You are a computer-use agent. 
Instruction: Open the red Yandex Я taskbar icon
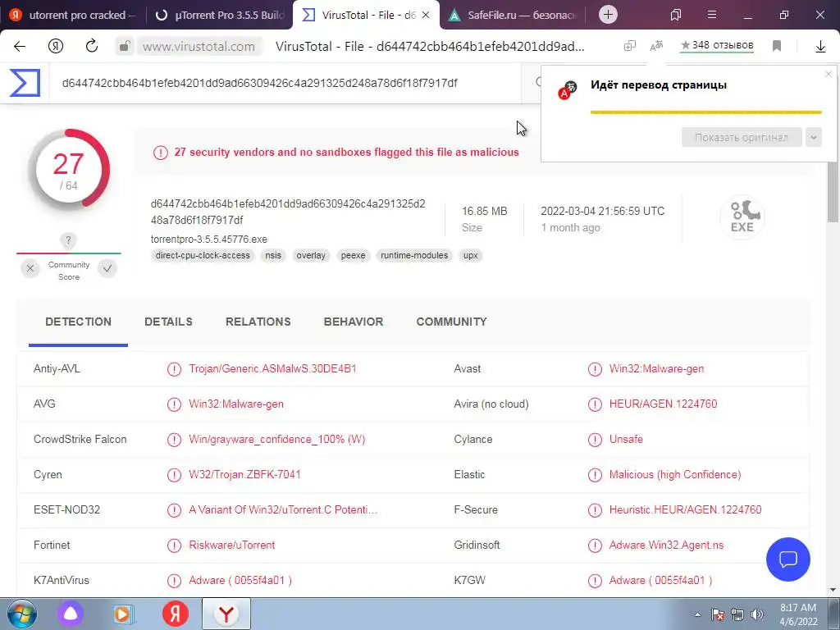[x=176, y=614]
